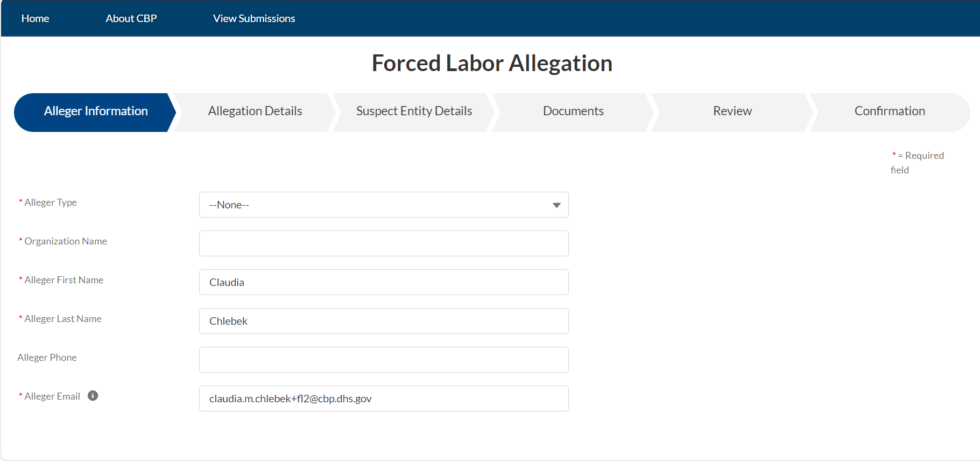Select the Confirmation step

[x=890, y=111]
